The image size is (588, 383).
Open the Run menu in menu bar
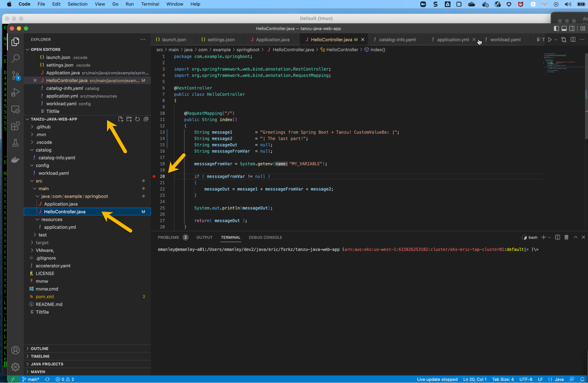(x=129, y=4)
